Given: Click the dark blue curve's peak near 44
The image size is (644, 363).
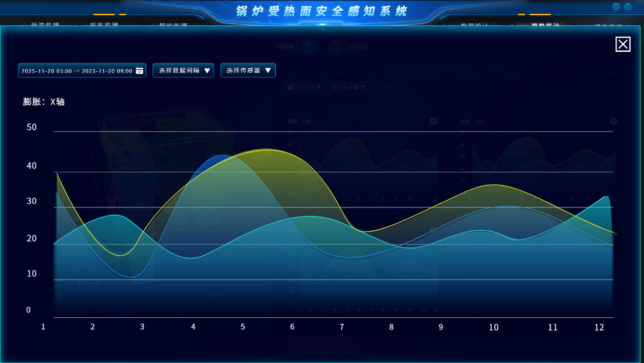Looking at the screenshot, I should coord(223,155).
